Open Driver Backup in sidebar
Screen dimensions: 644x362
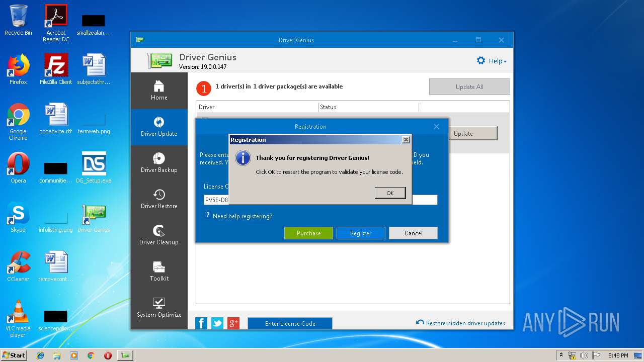159,163
